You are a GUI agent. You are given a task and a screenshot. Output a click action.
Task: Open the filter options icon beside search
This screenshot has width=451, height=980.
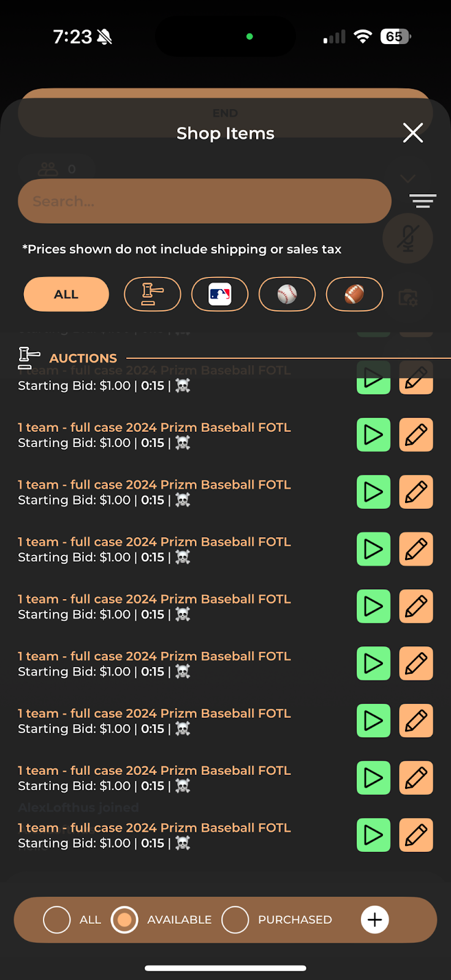[423, 201]
